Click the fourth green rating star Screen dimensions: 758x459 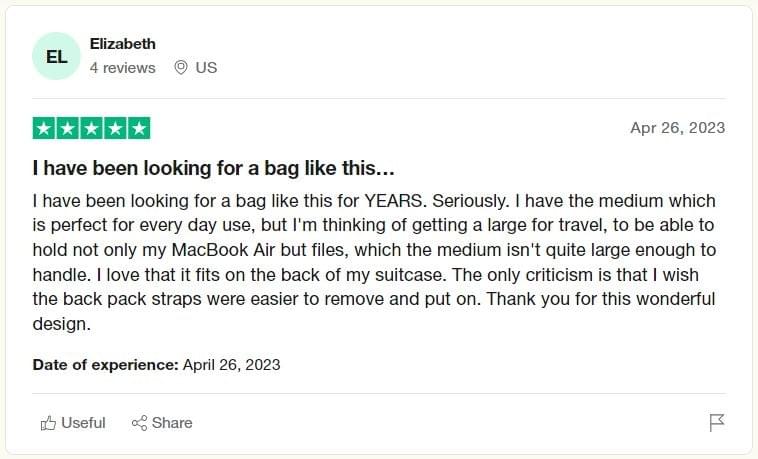pos(115,128)
